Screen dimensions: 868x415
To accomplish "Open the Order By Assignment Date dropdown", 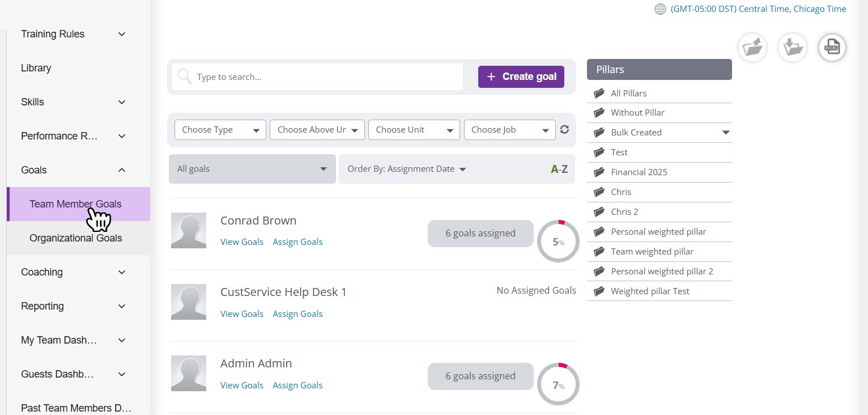I will coord(406,169).
